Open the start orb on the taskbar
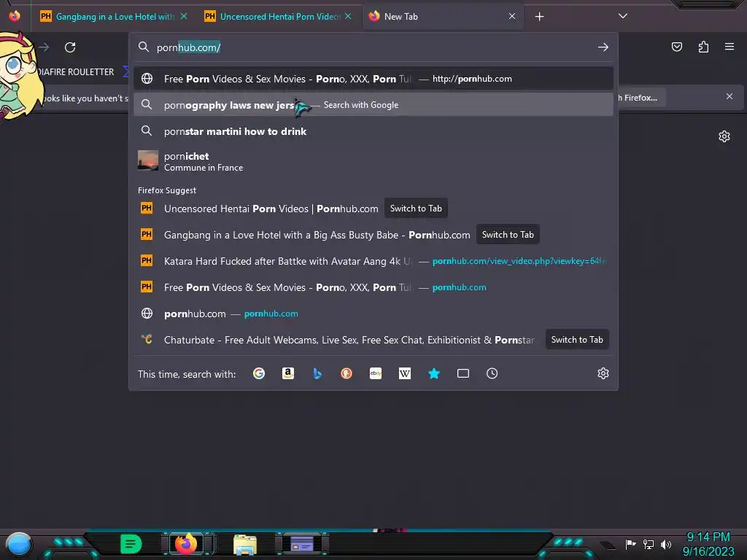 [19, 544]
